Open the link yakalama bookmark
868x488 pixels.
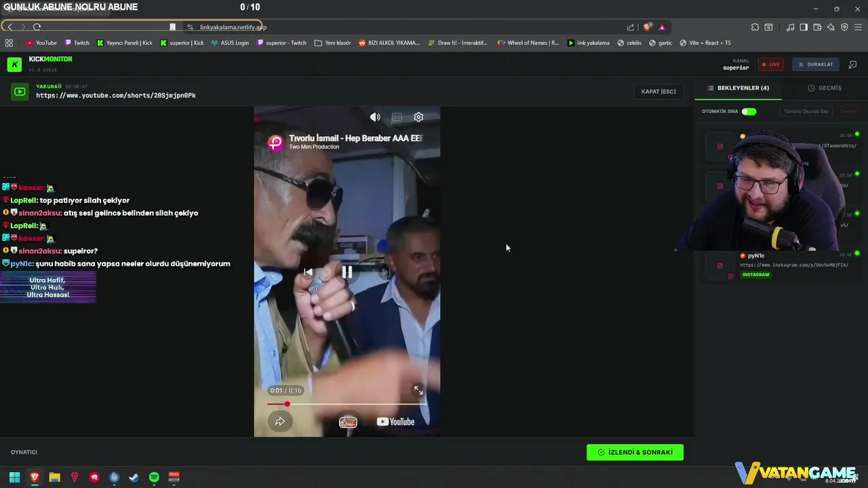(x=589, y=43)
